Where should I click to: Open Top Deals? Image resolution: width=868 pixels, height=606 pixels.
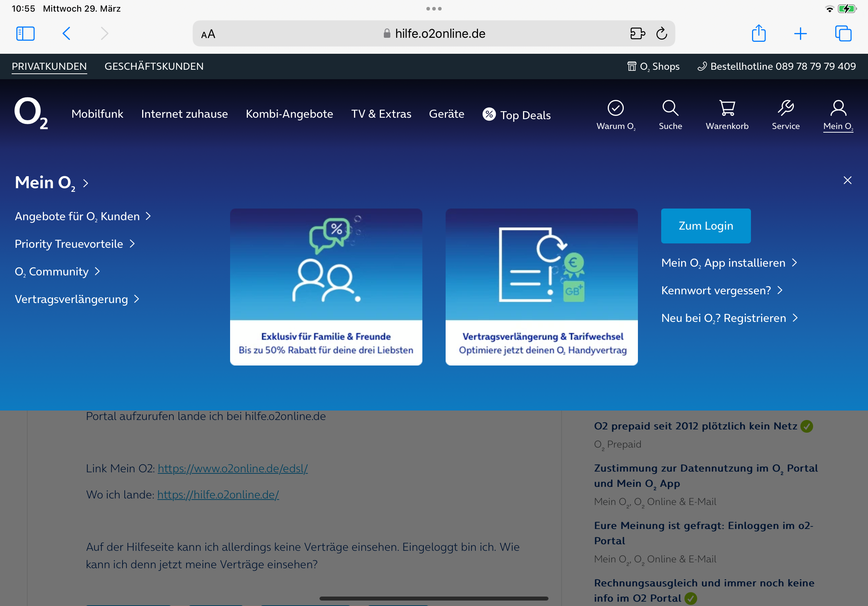517,115
